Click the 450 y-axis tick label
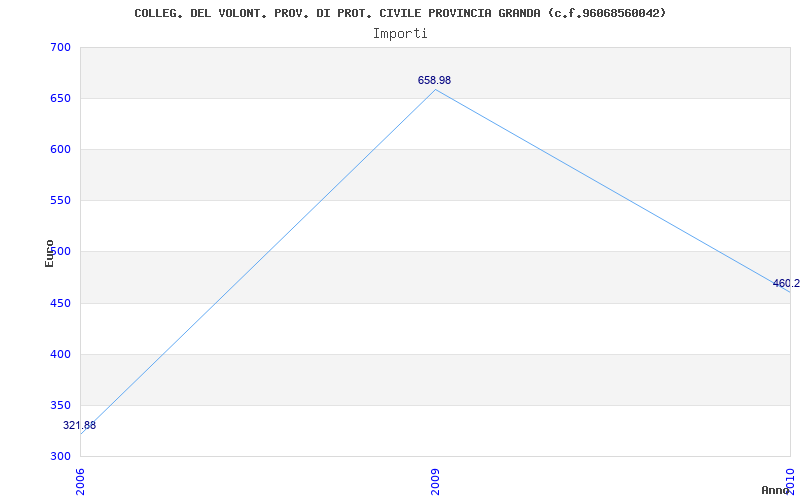 (x=60, y=304)
